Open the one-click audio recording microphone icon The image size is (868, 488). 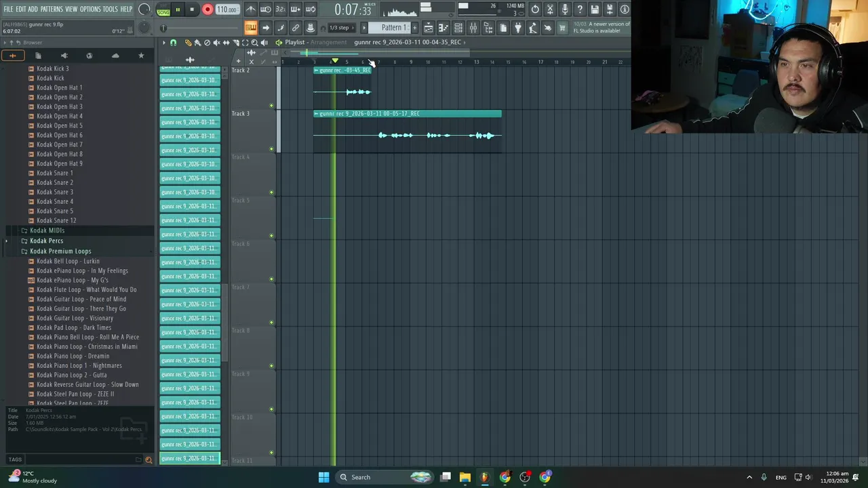[x=565, y=9]
